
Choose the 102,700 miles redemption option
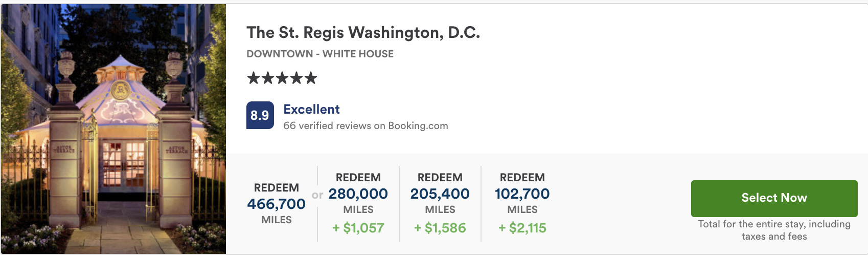(x=522, y=194)
